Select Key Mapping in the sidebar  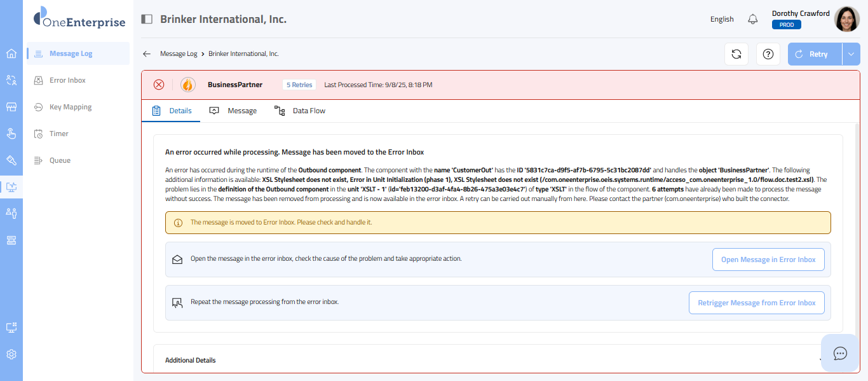click(x=71, y=107)
